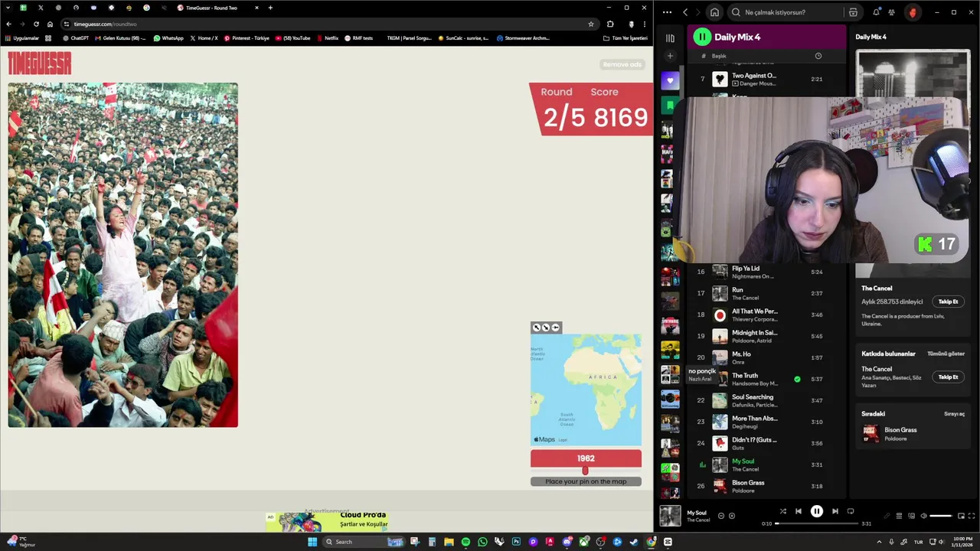Select 'All That We Per...' track
980x551 pixels.
point(766,315)
